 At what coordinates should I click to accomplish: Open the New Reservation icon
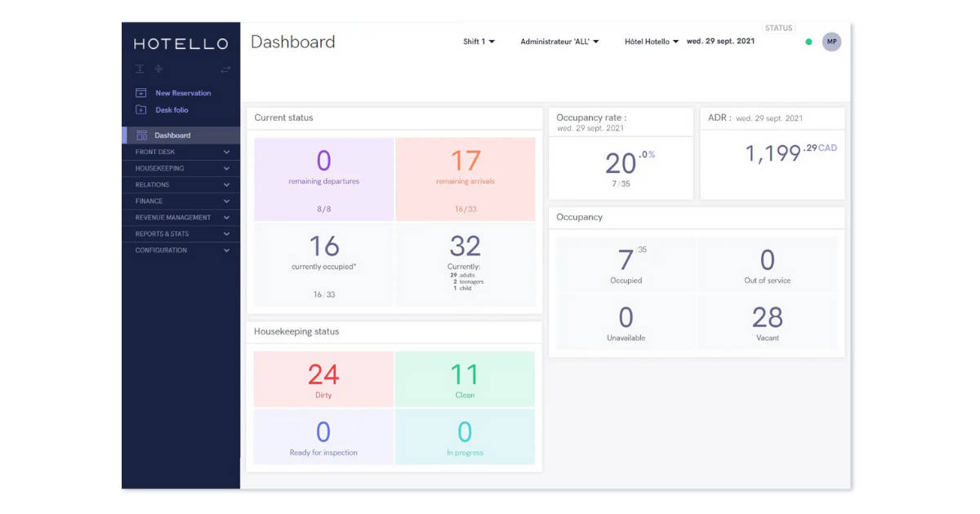[140, 92]
